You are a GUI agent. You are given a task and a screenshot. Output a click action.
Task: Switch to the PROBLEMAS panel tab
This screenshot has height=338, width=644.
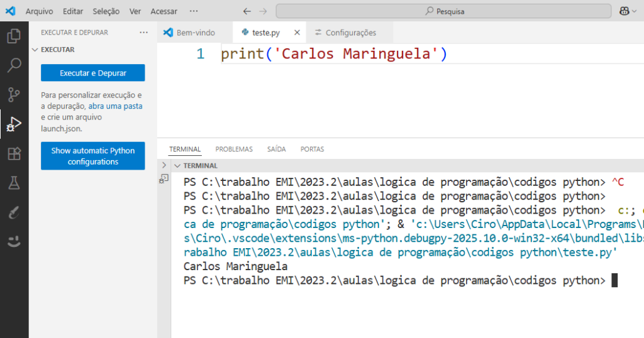pyautogui.click(x=234, y=150)
